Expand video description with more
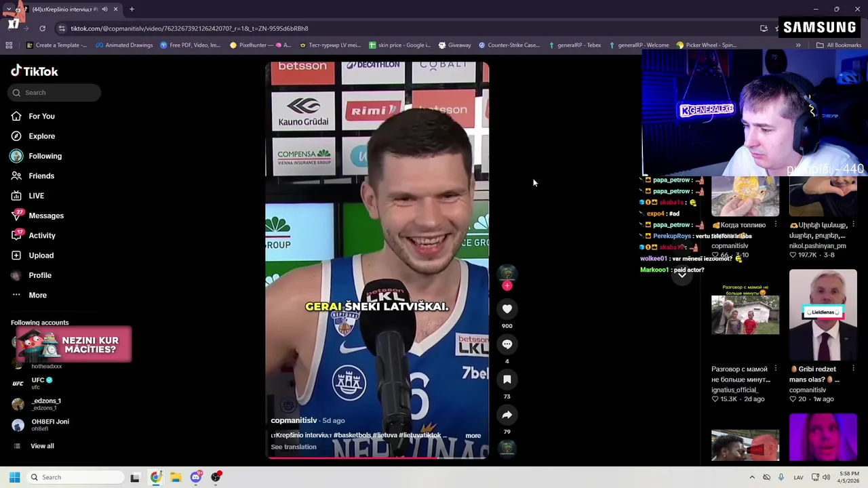This screenshot has width=868, height=488. tap(473, 436)
